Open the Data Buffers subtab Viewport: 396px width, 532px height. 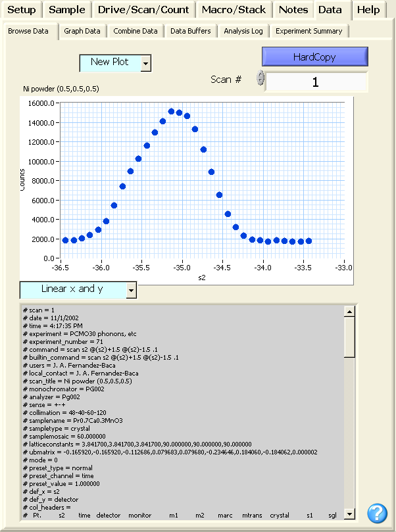pos(190,31)
